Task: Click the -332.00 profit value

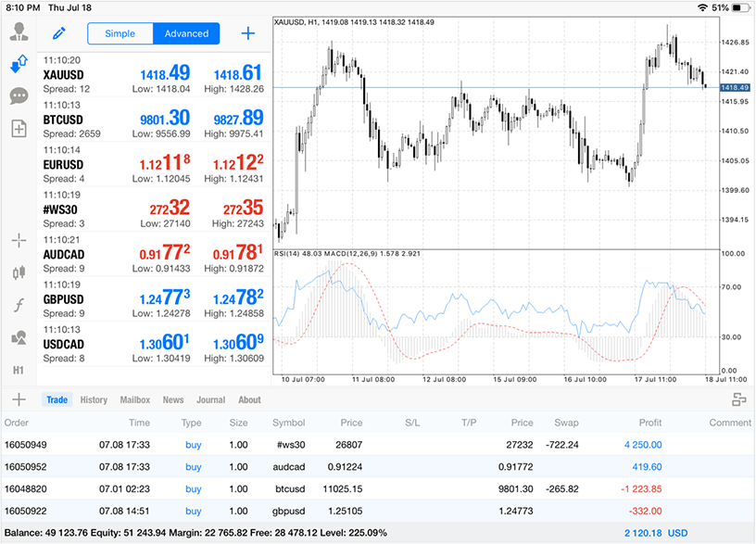Action: 645,512
